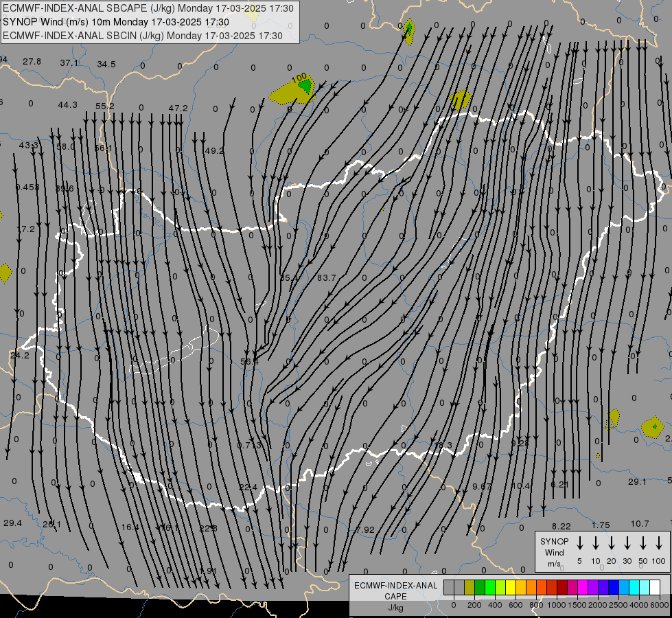
Task: Click the SBCAPE title line in header
Action: (148, 8)
